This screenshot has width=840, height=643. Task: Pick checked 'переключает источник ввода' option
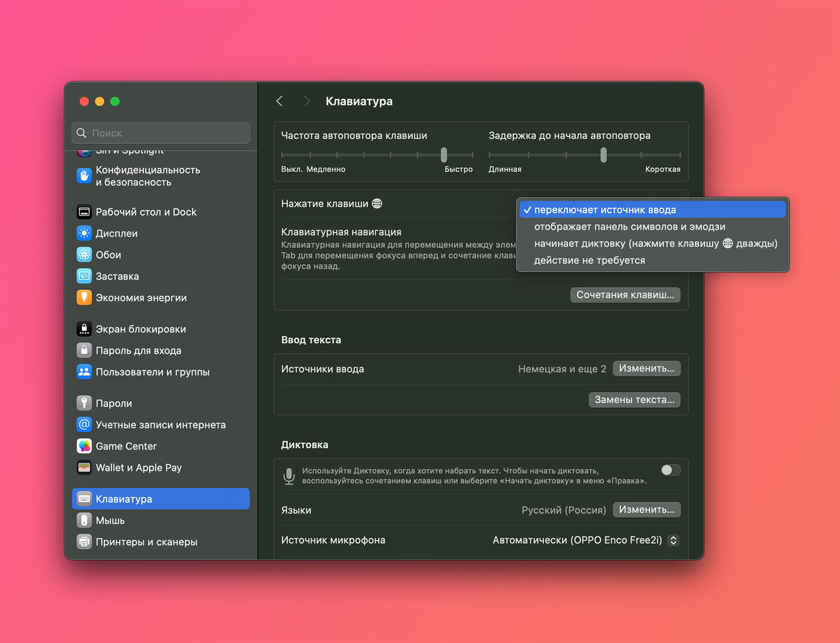tap(605, 210)
